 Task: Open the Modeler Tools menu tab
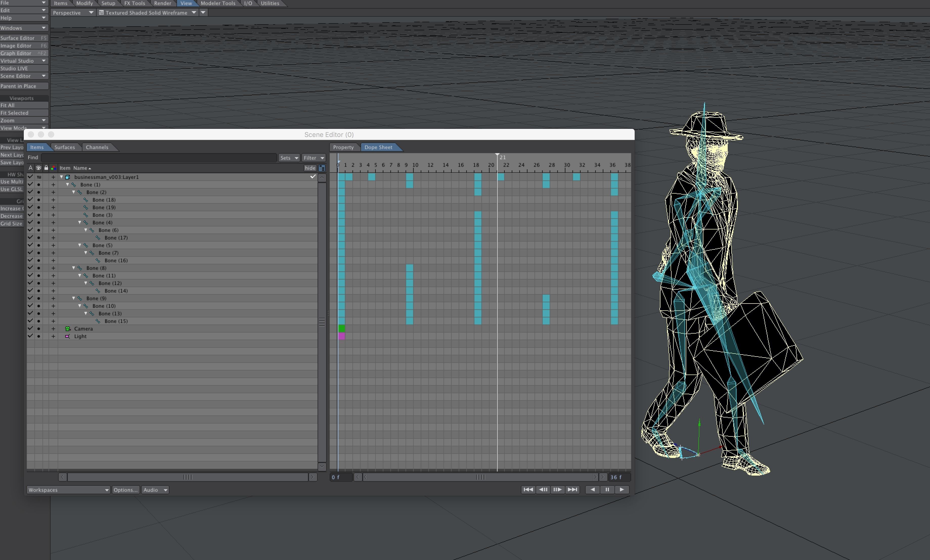pyautogui.click(x=218, y=3)
